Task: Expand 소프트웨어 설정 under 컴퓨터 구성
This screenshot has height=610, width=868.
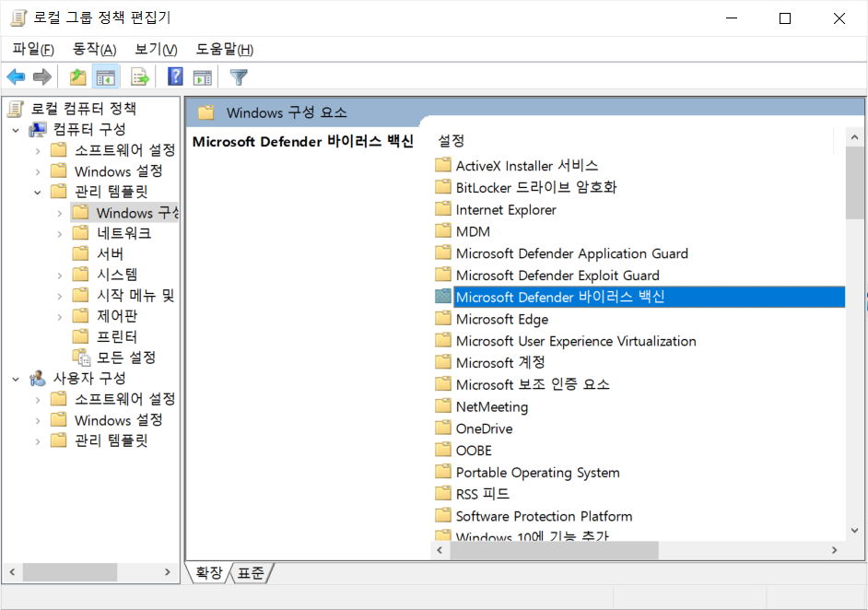Action: coord(38,150)
